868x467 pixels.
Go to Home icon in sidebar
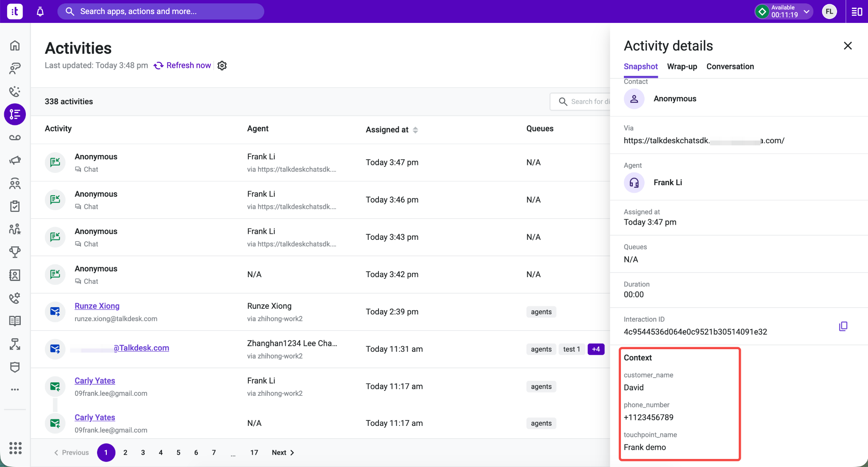point(15,45)
